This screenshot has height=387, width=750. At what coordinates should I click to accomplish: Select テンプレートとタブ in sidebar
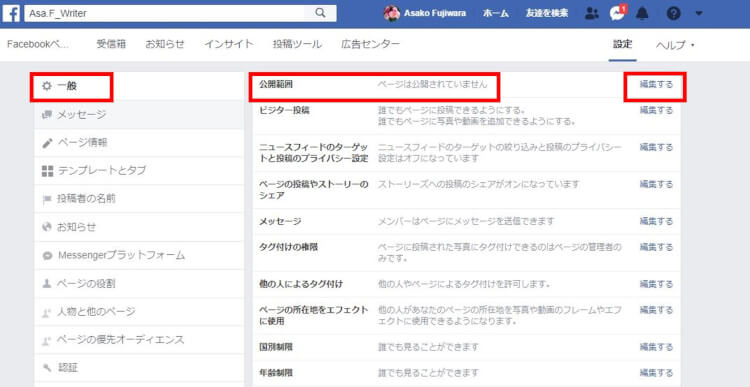point(139,171)
